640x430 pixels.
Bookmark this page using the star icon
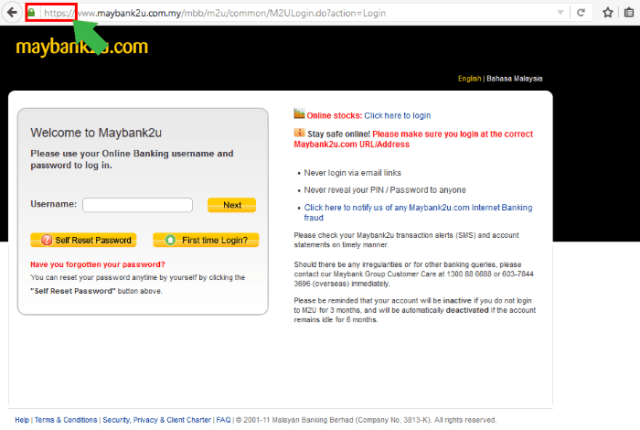click(607, 13)
